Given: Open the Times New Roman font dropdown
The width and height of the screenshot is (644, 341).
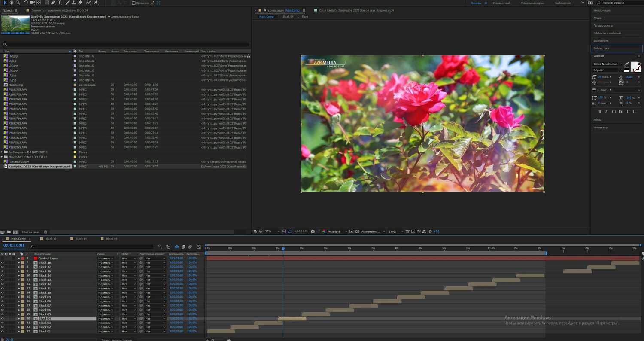Looking at the screenshot, I should coord(608,64).
